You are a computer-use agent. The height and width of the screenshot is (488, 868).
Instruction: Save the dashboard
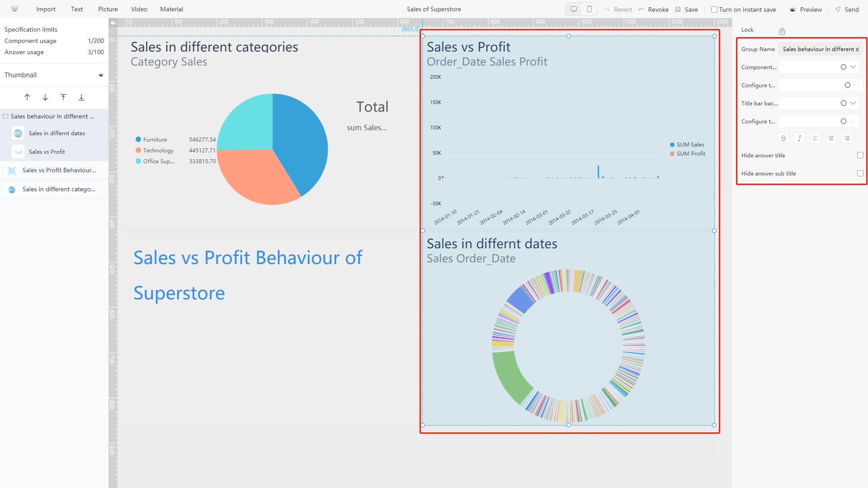coord(686,9)
